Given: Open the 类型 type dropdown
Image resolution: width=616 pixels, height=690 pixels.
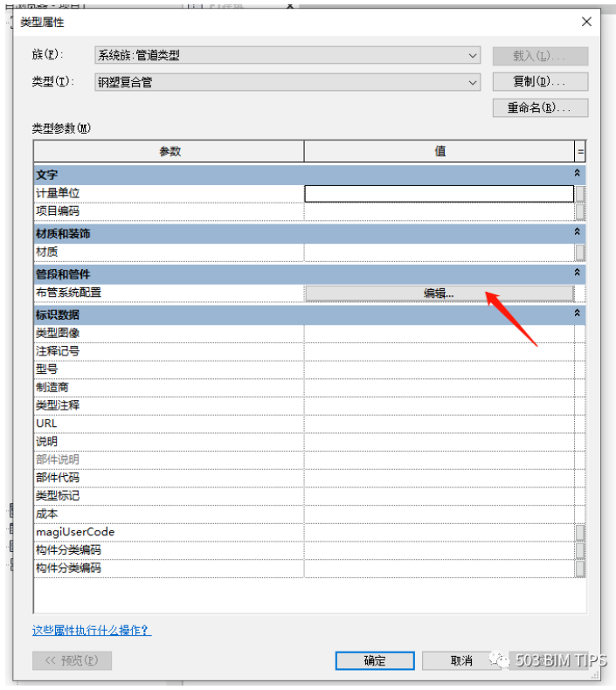Looking at the screenshot, I should [x=287, y=82].
